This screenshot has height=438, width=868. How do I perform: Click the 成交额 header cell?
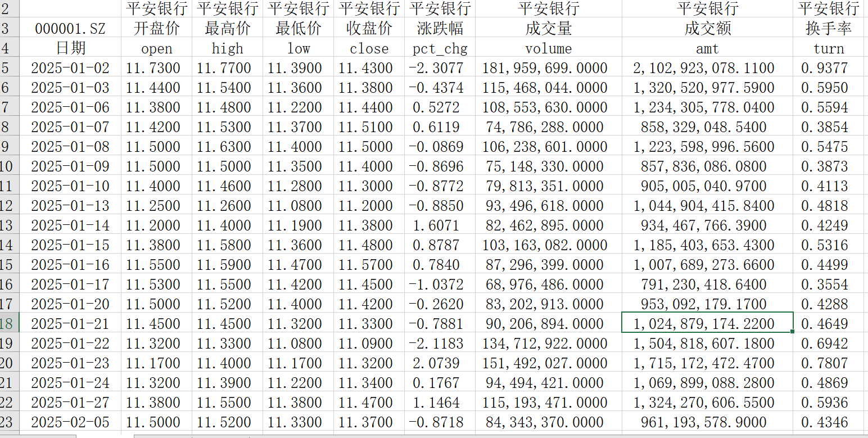pos(707,28)
